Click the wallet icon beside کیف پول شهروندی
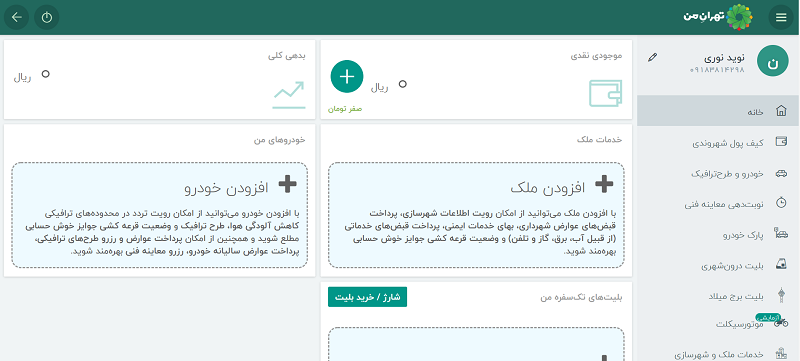The width and height of the screenshot is (800, 361). tap(781, 142)
